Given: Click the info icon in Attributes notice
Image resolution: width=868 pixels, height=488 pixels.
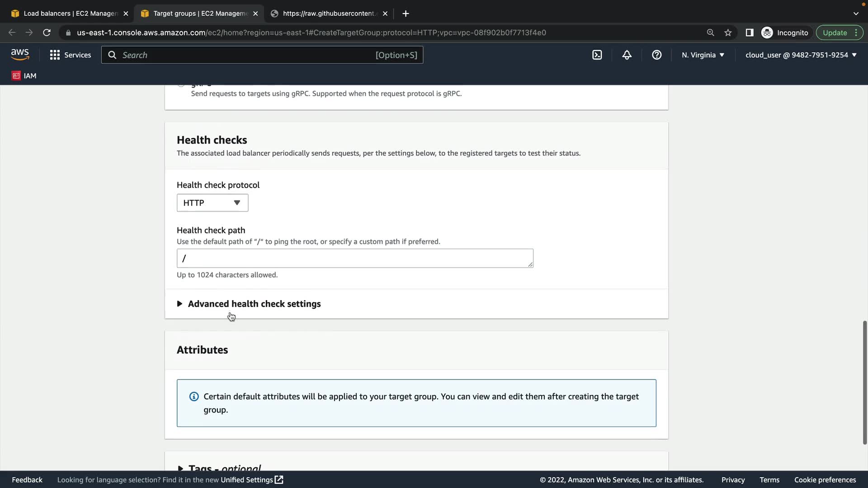Looking at the screenshot, I should point(194,397).
